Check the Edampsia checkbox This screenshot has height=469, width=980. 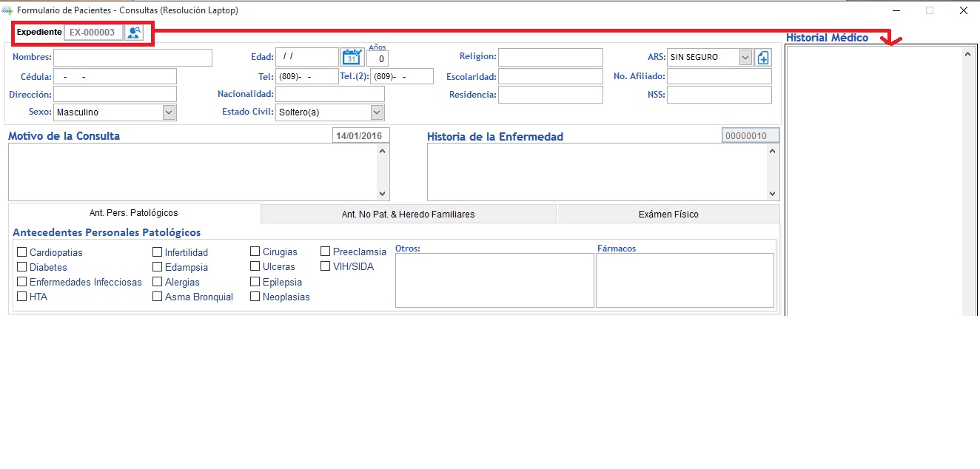click(x=158, y=267)
